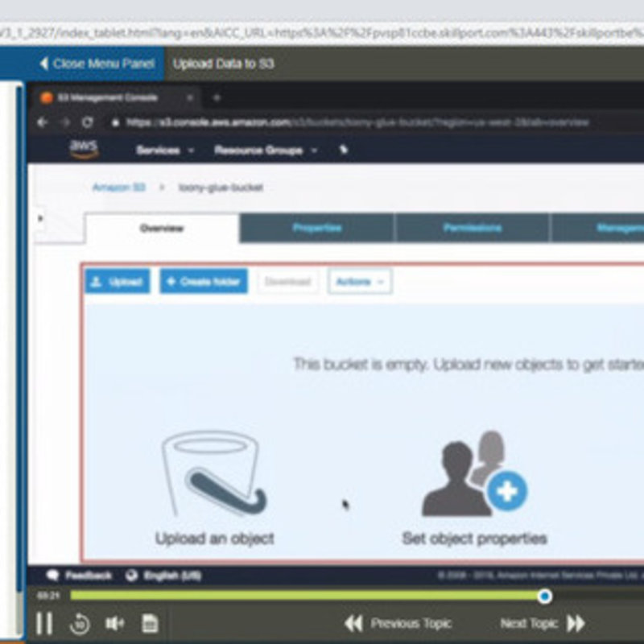
Task: Click the outer page URL bar
Action: tap(322, 32)
